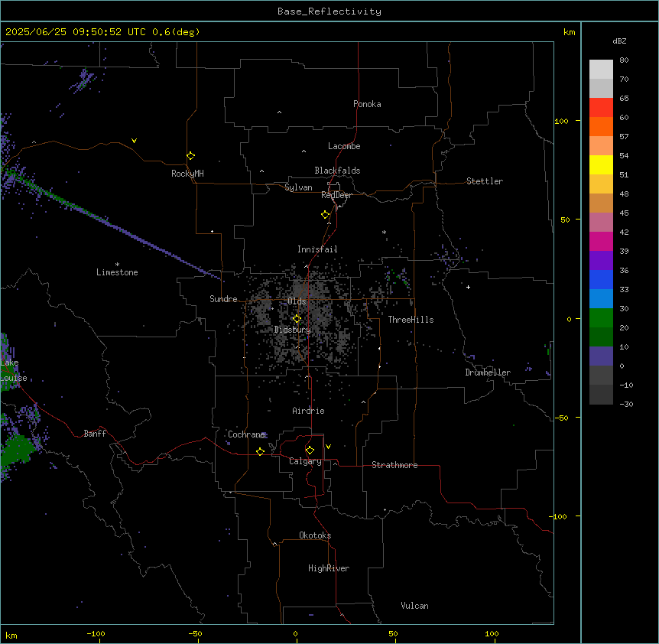This screenshot has width=659, height=644.
Task: Pick the orange 57-60 dBZ legend swatch
Action: click(601, 126)
